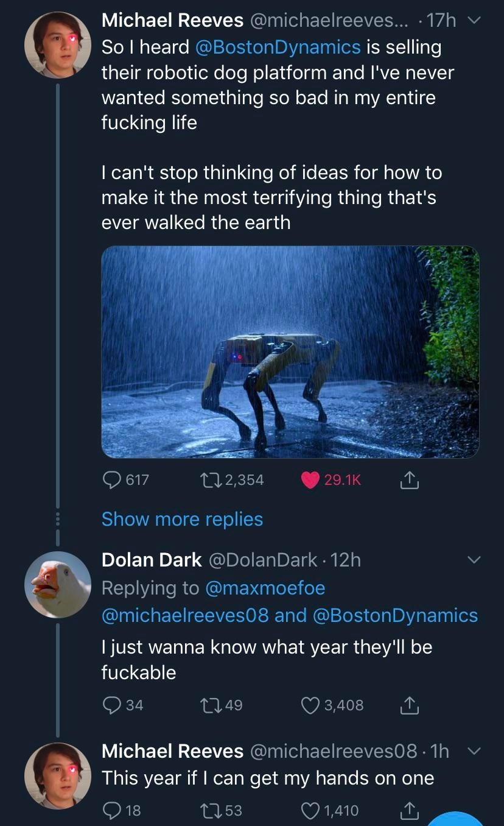The image size is (504, 826).
Task: Share the "This year" reply tweet
Action: 409,811
